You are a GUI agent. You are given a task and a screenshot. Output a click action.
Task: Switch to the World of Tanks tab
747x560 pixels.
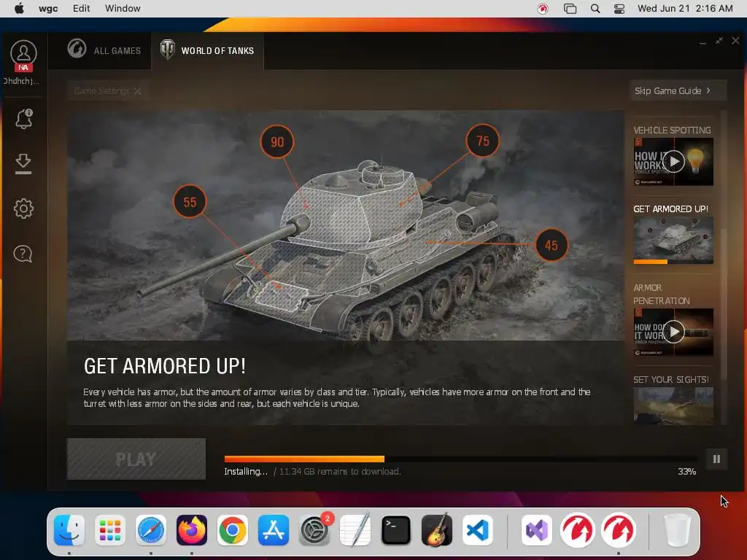[x=207, y=50]
